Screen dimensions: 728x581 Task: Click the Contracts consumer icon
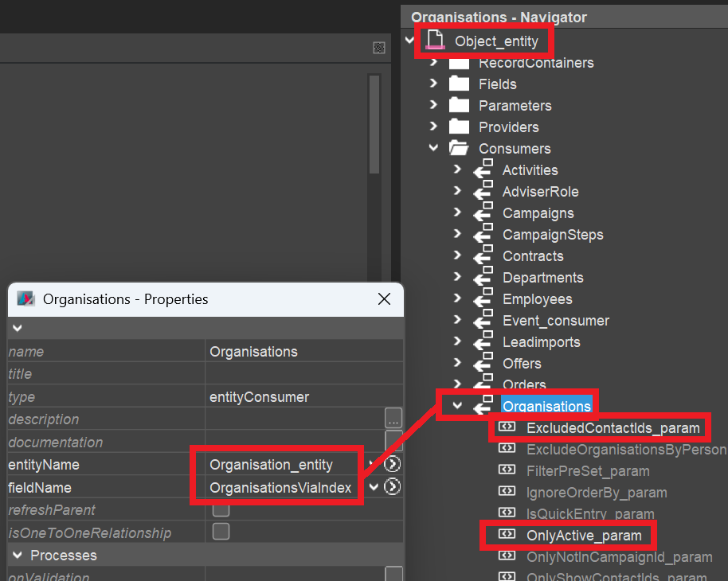[x=483, y=256]
